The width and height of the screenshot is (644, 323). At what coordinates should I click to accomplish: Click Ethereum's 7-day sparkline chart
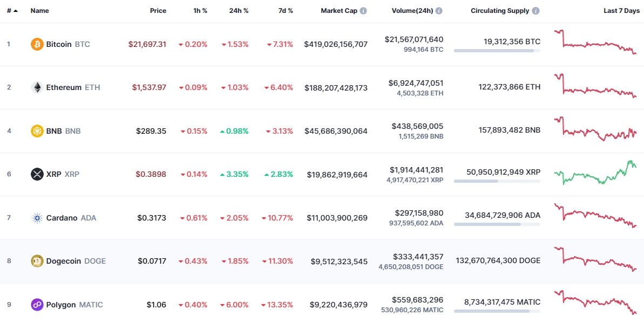[595, 85]
